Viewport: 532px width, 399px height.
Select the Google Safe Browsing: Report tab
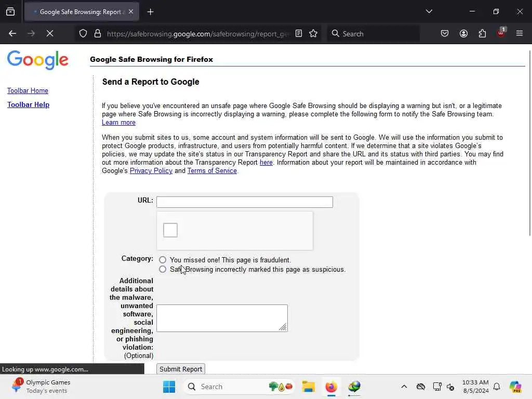(82, 12)
